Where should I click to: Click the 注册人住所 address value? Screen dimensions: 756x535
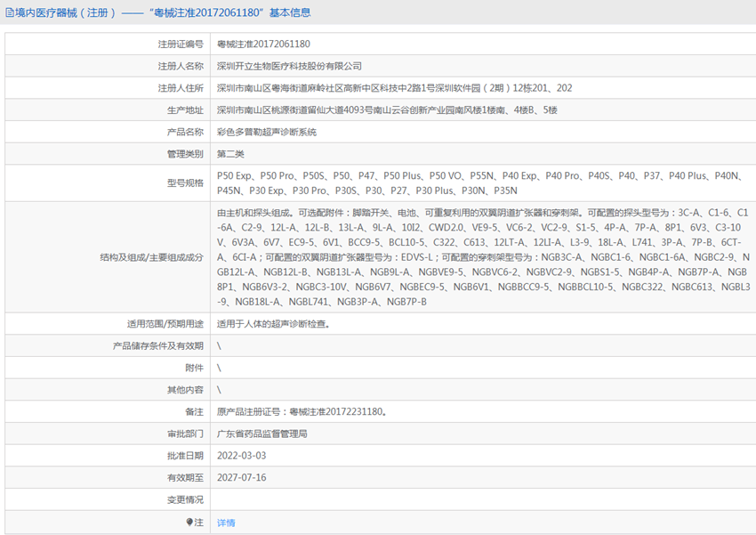point(394,88)
